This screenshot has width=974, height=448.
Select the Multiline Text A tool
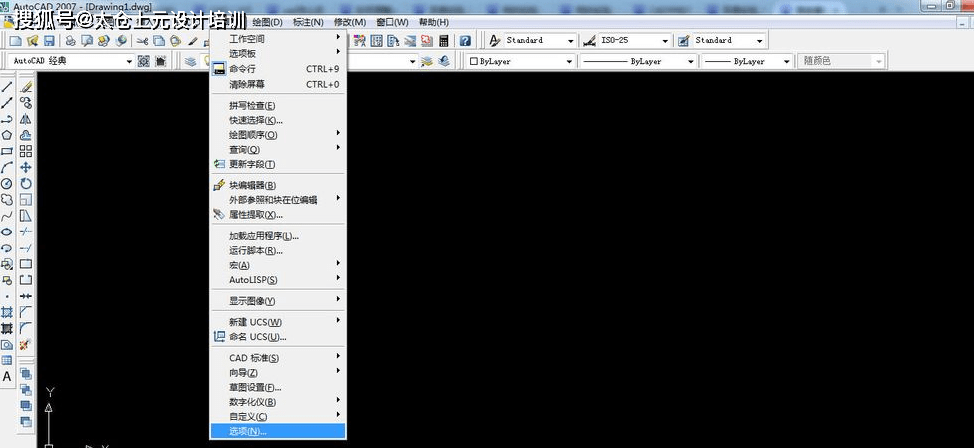coord(7,377)
